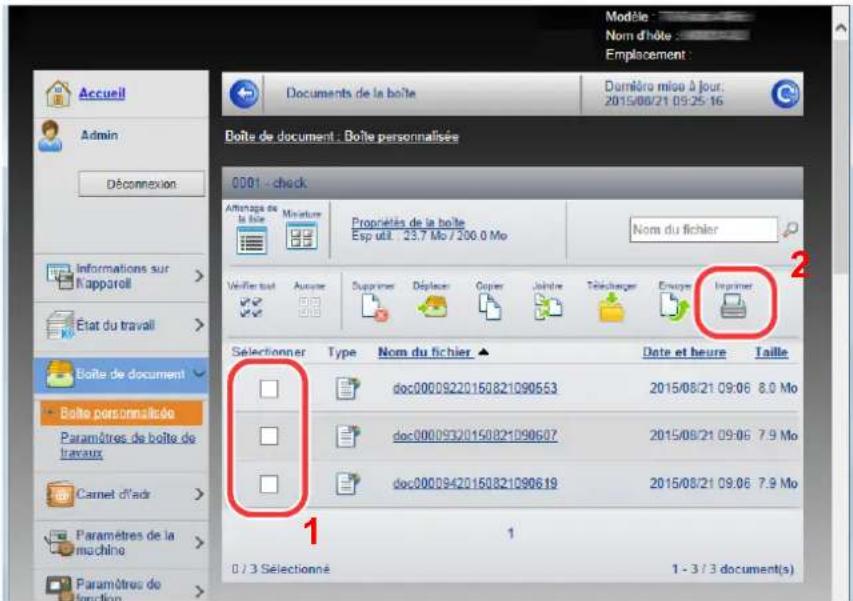Click the Télécharger download icon
This screenshot has height=601, width=853.
coord(611,307)
